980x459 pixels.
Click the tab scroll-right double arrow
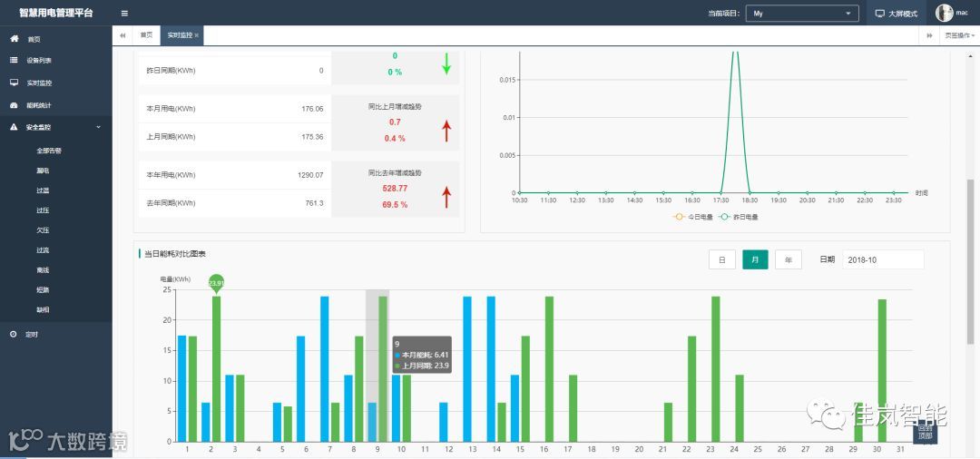[929, 35]
